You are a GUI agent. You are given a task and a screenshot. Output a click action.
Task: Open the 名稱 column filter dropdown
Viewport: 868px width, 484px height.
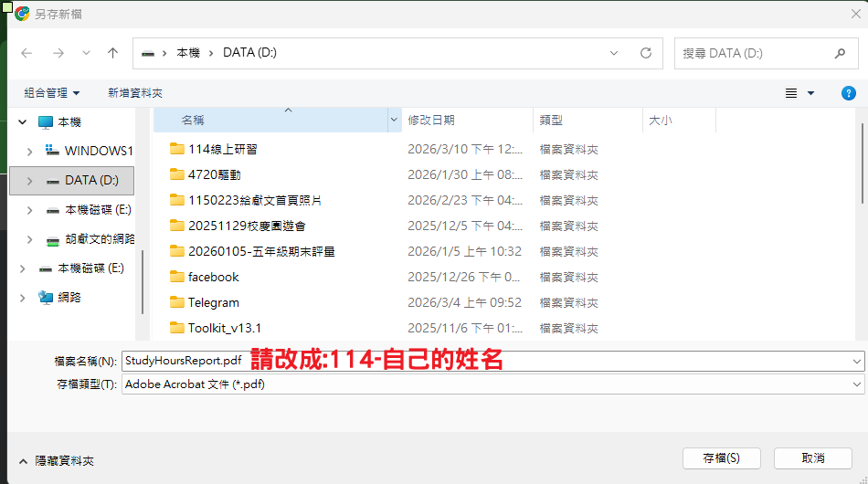tap(394, 120)
